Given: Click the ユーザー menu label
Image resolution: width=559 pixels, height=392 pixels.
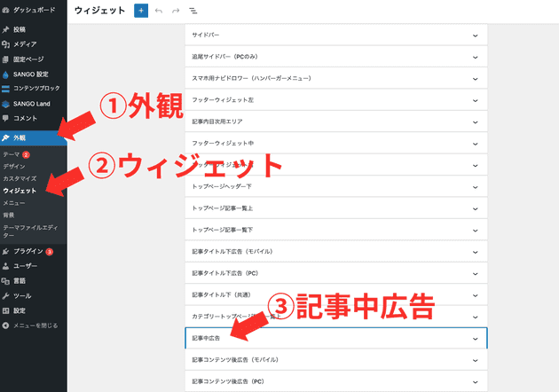Looking at the screenshot, I should point(25,266).
